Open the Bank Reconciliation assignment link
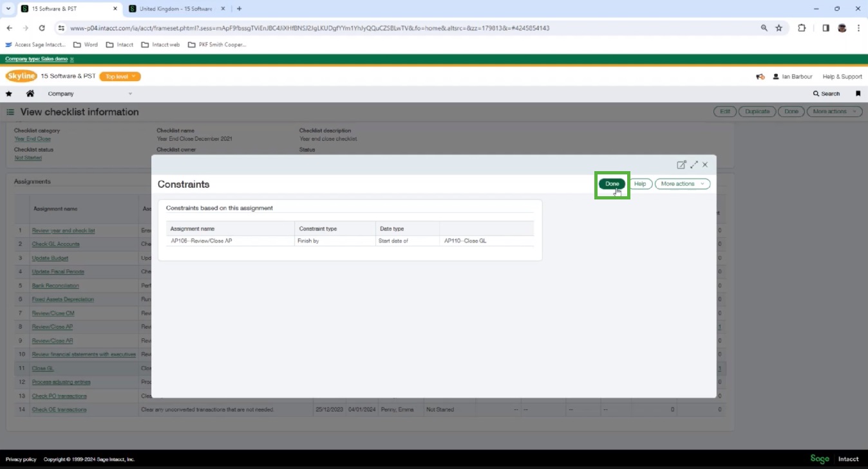This screenshot has height=469, width=868. tap(55, 285)
